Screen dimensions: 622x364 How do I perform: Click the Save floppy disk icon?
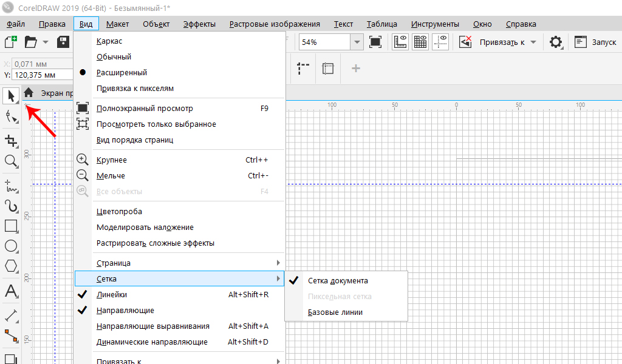pyautogui.click(x=63, y=42)
